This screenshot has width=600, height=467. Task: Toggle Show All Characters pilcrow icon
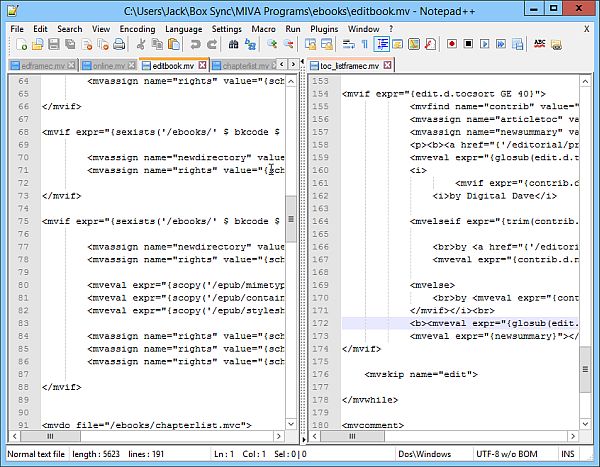coord(365,44)
